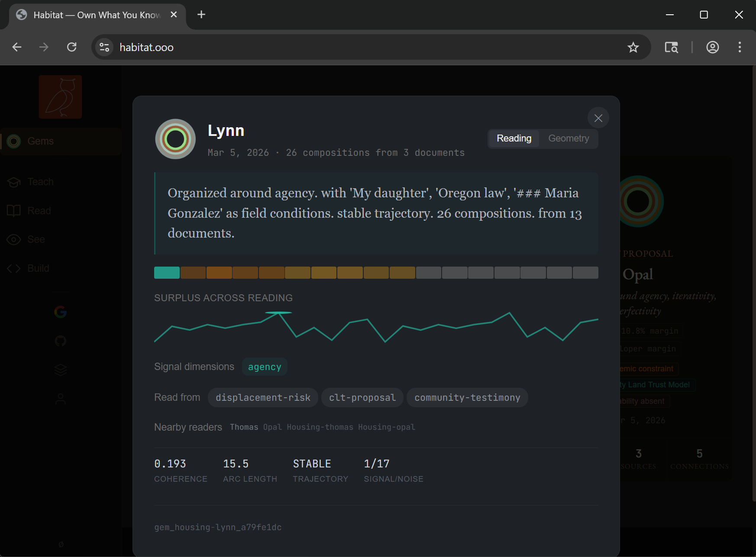Close the Lynn gem detail dialog
The image size is (756, 557).
click(x=598, y=118)
